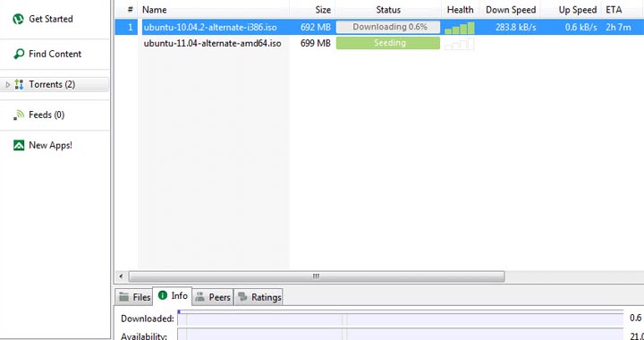Open Feeds (0) in the sidebar
This screenshot has height=340, width=644.
(x=47, y=115)
